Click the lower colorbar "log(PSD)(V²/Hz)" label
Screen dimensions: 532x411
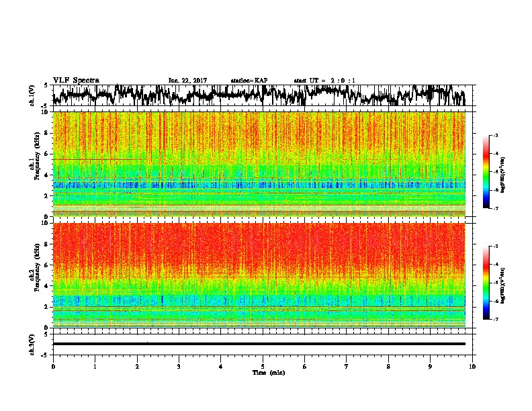(x=503, y=285)
